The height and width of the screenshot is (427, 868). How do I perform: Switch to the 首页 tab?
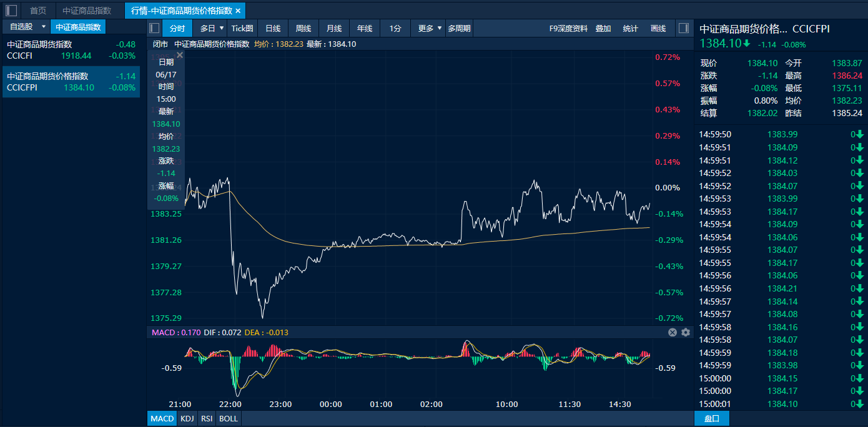pyautogui.click(x=38, y=11)
